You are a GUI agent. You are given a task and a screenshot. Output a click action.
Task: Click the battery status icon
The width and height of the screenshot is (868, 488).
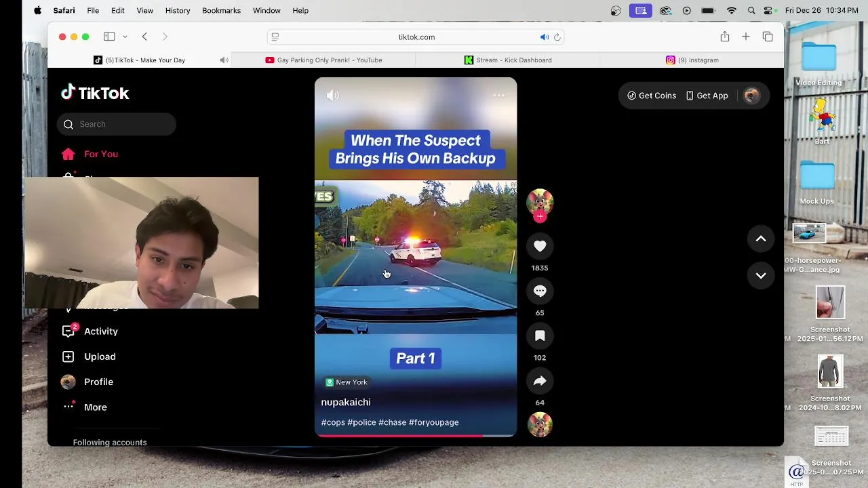(x=708, y=10)
